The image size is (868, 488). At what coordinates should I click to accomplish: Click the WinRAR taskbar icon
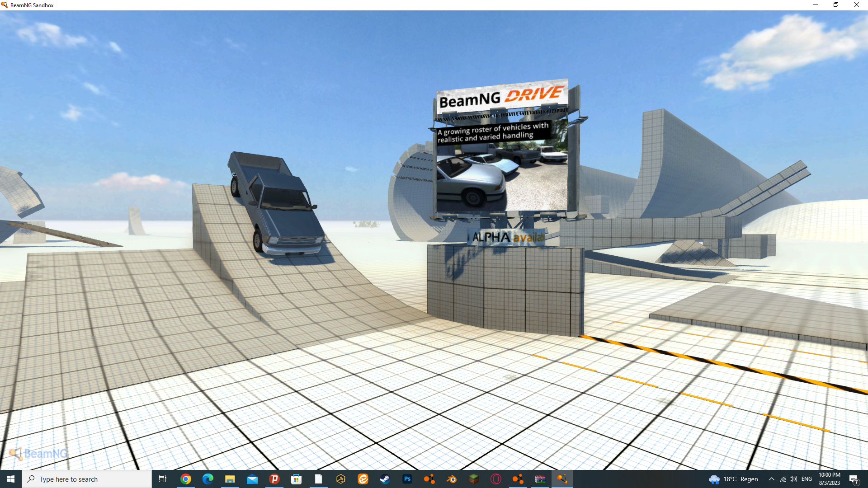tap(540, 479)
